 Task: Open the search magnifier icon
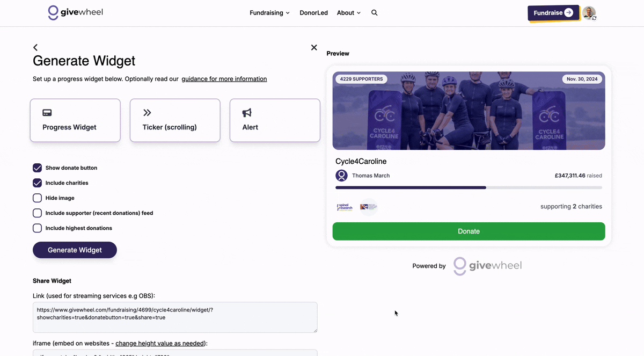tap(375, 13)
